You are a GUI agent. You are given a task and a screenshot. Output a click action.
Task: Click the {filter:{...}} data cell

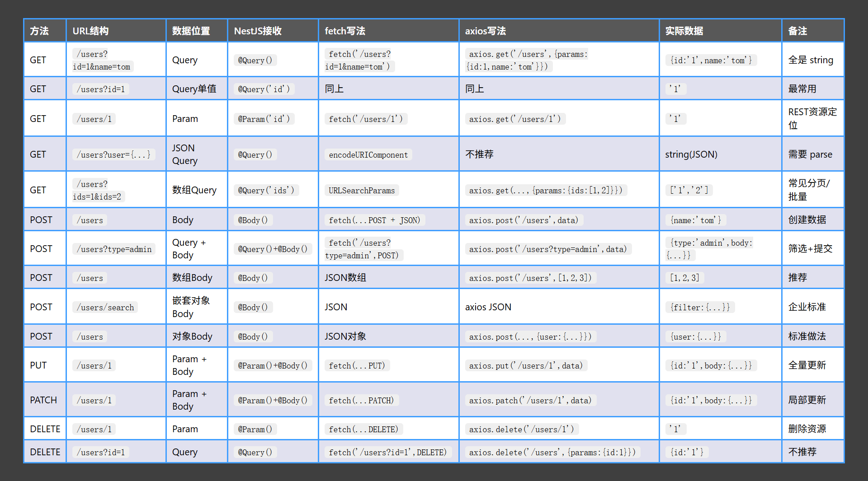721,307
